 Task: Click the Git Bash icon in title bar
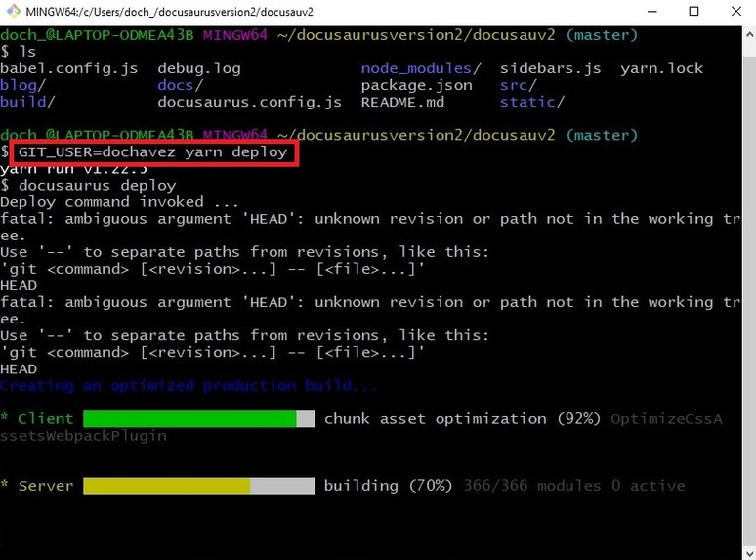(13, 11)
